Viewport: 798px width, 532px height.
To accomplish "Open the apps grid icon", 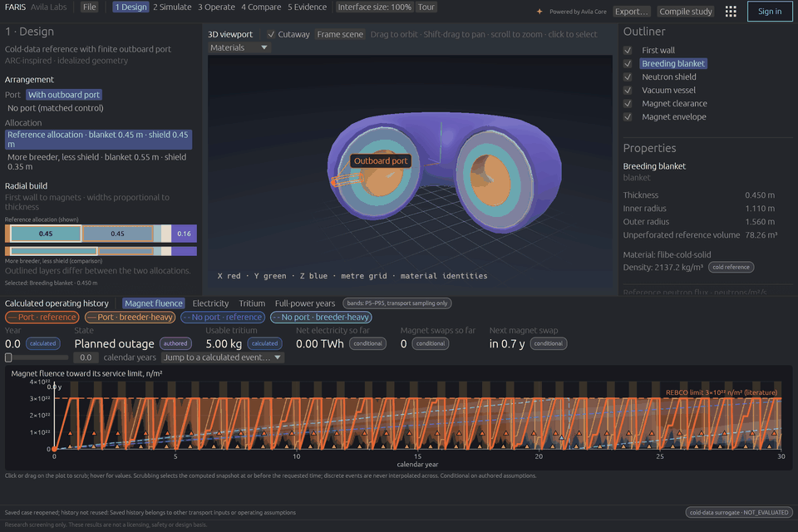I will 731,11.
